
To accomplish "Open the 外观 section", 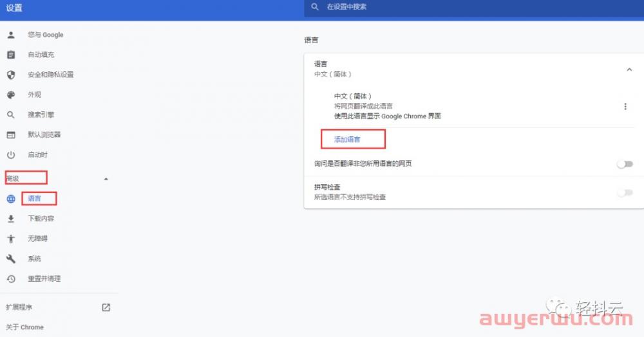I will [x=35, y=95].
